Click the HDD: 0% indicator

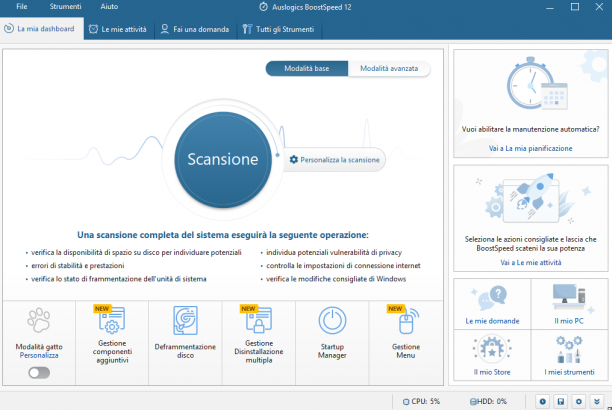[x=488, y=401]
